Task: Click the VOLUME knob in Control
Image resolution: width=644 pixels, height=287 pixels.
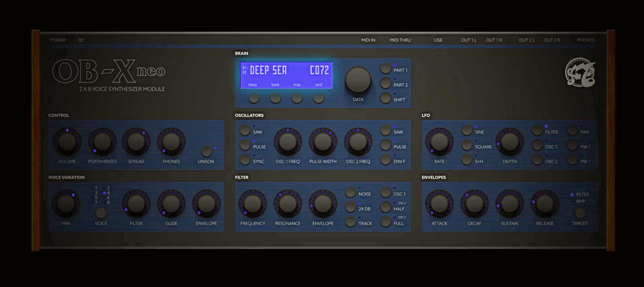Action: click(67, 142)
